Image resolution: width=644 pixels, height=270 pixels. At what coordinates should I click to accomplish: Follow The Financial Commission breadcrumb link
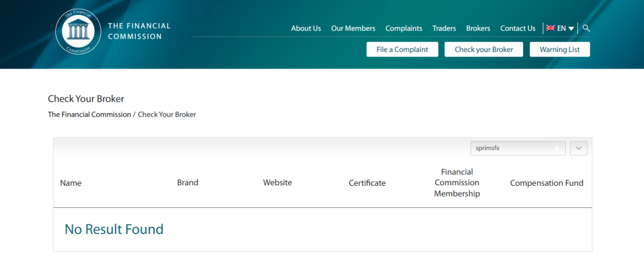[x=89, y=114]
